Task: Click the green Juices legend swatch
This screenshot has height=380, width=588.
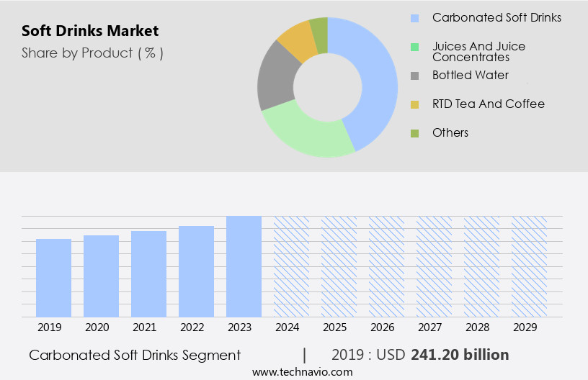Action: (x=414, y=47)
